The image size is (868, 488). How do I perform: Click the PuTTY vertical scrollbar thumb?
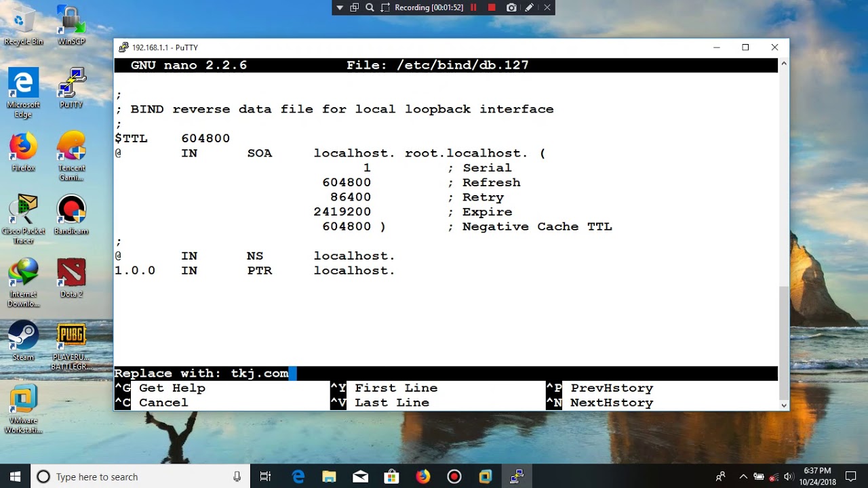(784, 342)
